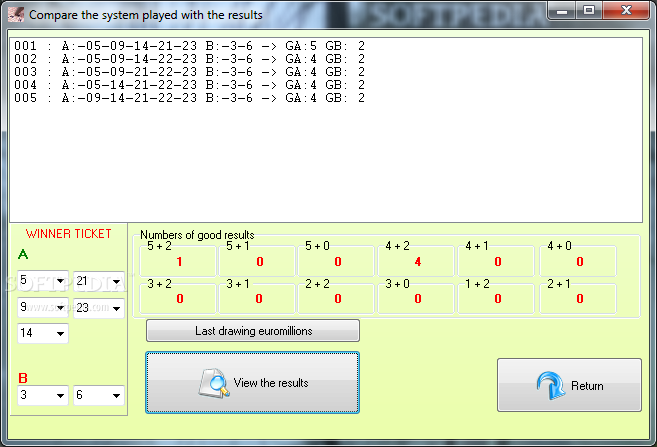Select result row 002 in the list
The height and width of the screenshot is (447, 657).
(189, 59)
